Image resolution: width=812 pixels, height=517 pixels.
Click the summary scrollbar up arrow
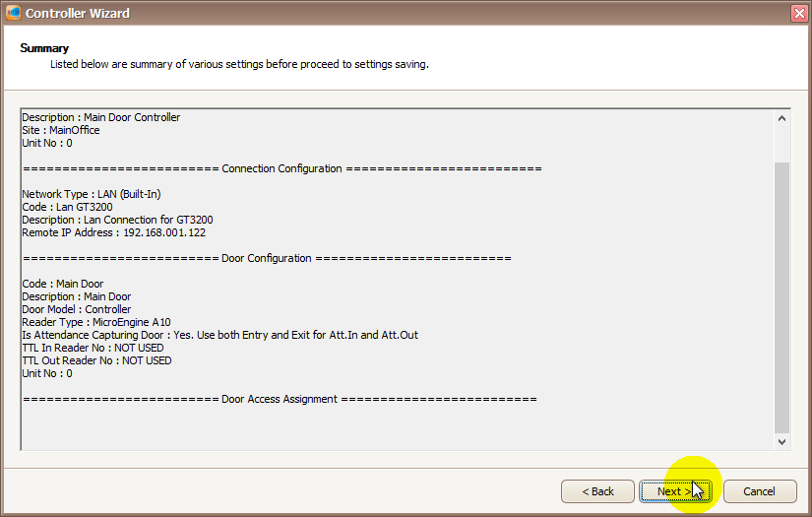[782, 118]
